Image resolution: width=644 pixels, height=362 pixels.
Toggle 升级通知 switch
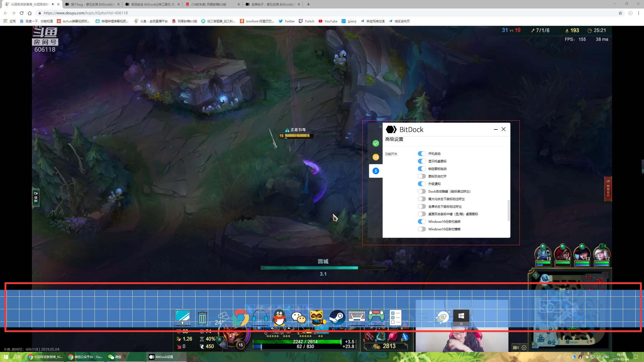click(x=422, y=184)
